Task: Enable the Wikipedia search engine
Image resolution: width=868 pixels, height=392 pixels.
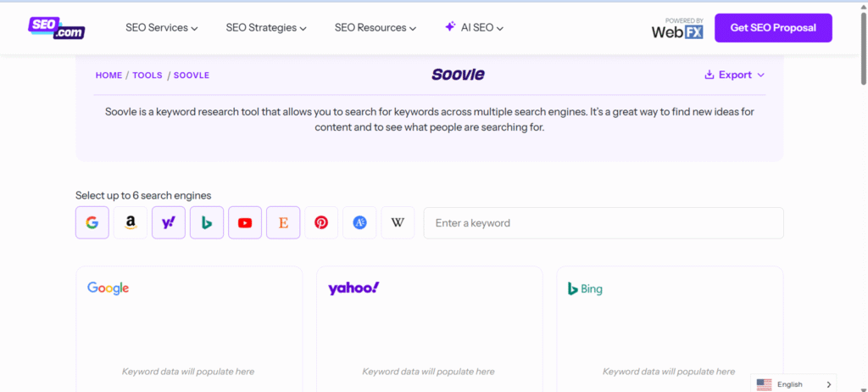Action: click(398, 222)
